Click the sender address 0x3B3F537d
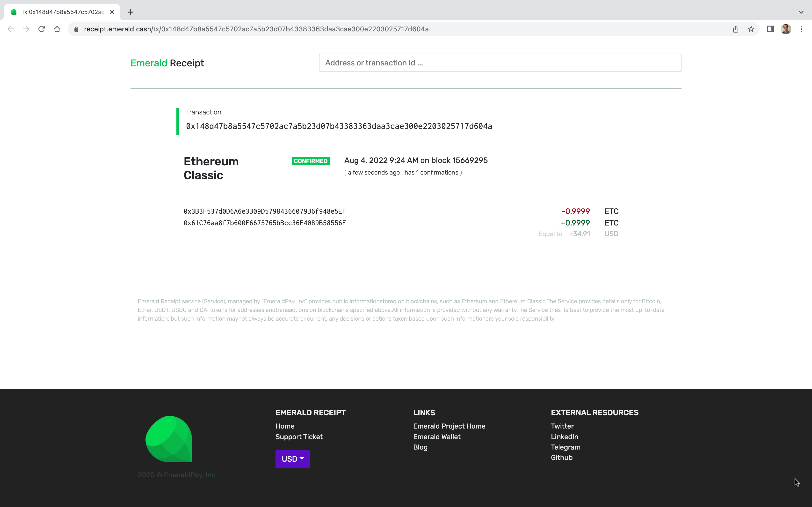 [264, 211]
